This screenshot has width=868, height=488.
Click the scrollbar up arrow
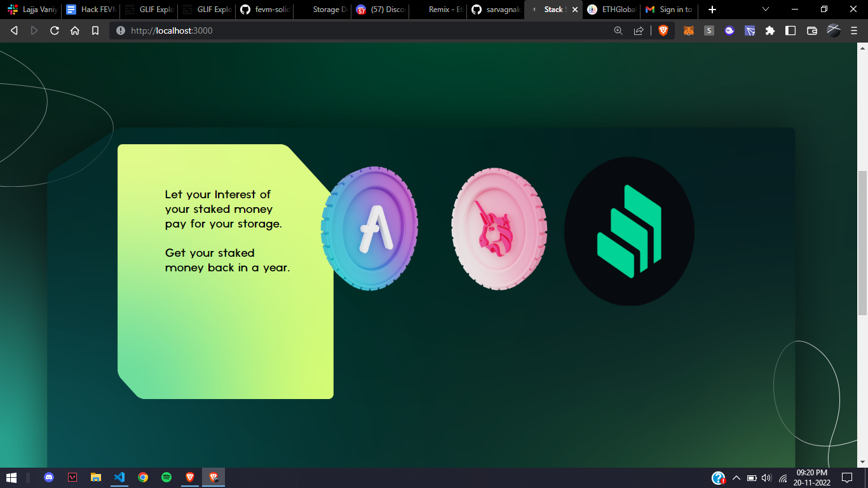(x=862, y=48)
